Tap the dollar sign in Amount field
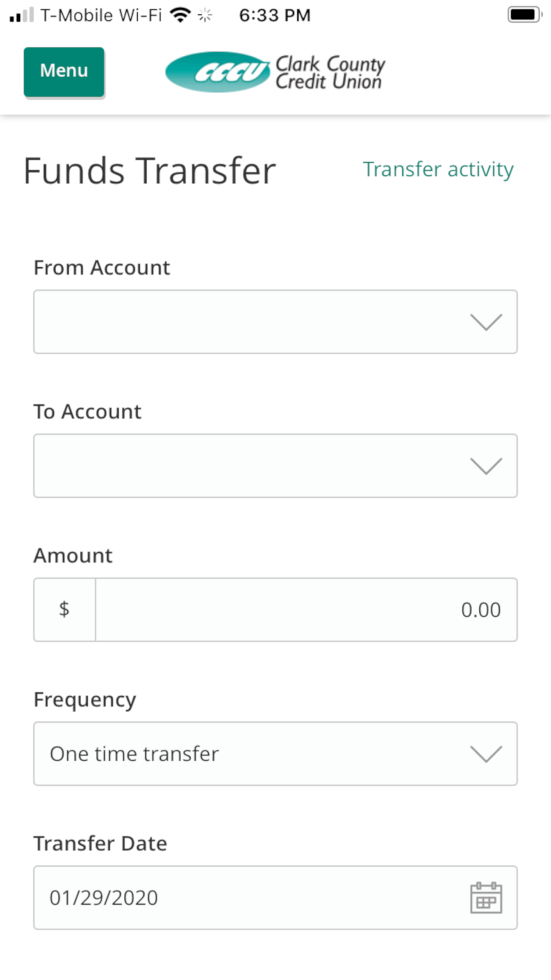 64,610
